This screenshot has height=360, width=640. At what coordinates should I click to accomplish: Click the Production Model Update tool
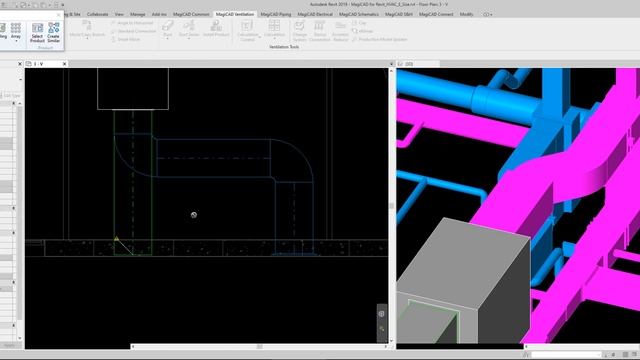click(380, 39)
